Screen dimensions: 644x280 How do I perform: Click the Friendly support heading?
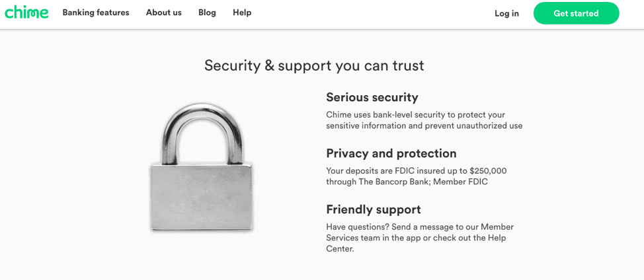point(373,209)
